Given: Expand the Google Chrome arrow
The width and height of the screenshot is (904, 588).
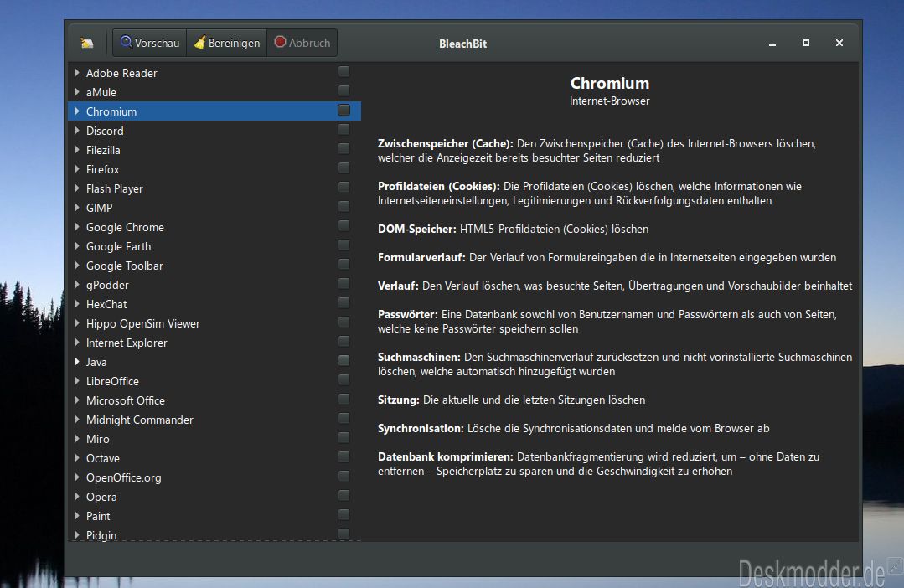Looking at the screenshot, I should coord(77,226).
